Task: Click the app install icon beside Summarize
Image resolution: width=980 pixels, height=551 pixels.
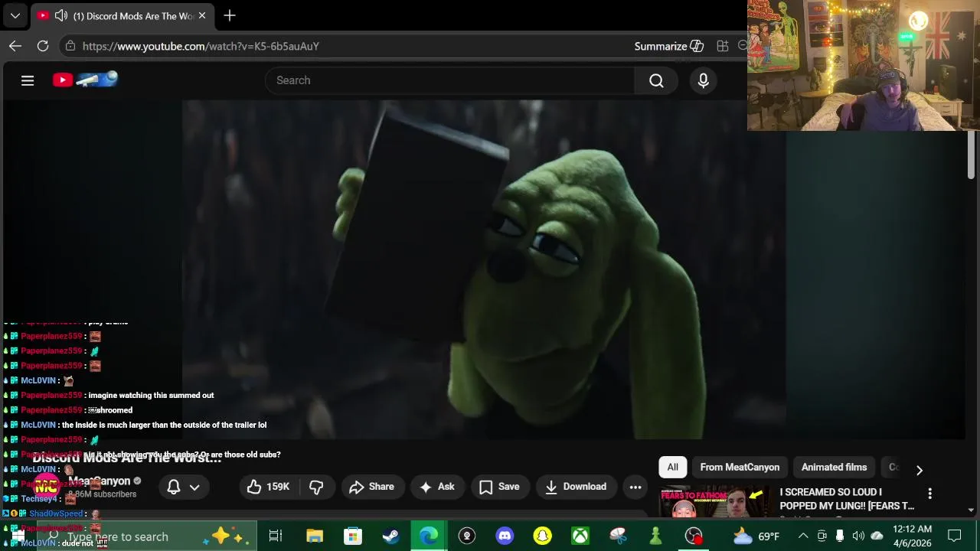Action: pyautogui.click(x=722, y=46)
